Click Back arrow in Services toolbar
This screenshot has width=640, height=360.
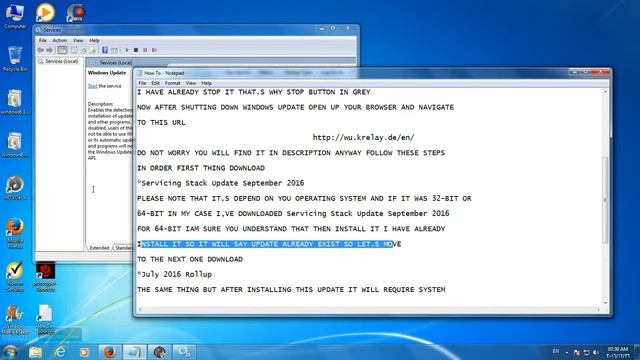click(40, 50)
